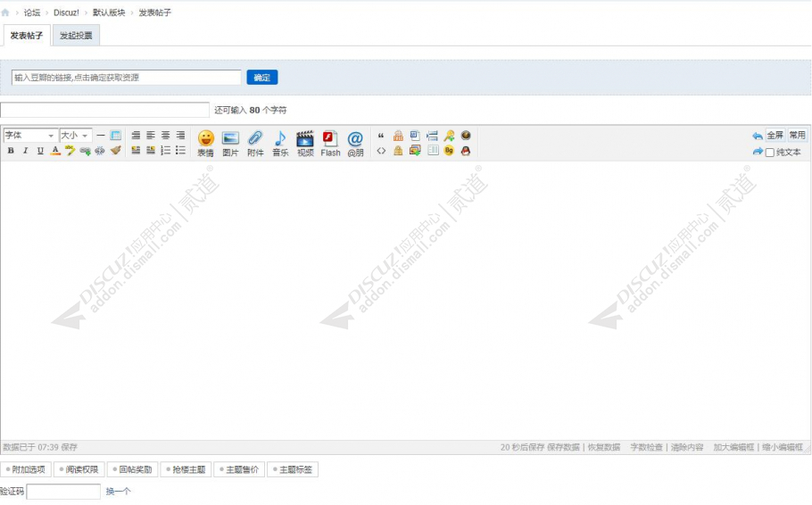Click the Bg post background icon
The height and width of the screenshot is (505, 812).
[x=449, y=151]
